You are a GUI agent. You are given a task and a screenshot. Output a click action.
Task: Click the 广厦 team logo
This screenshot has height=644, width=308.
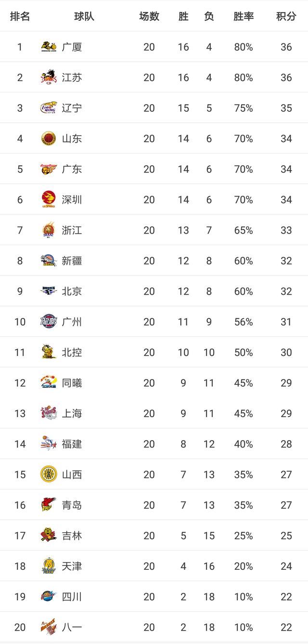pyautogui.click(x=49, y=47)
